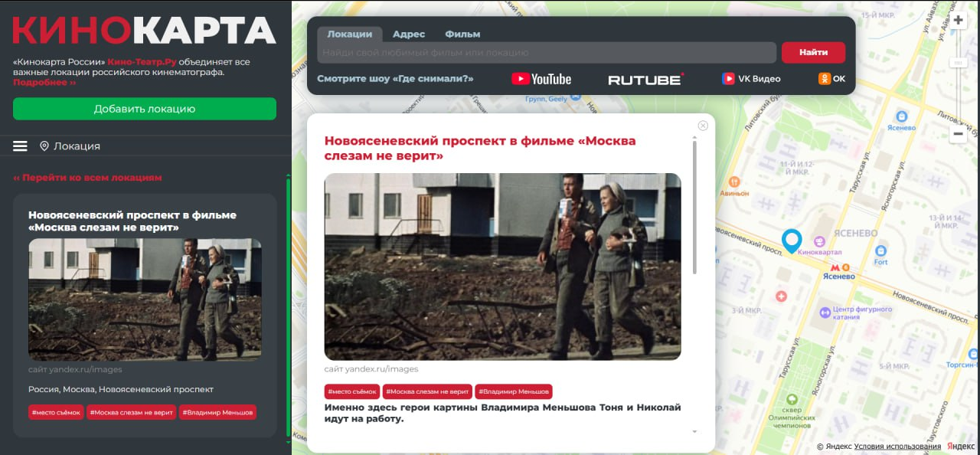
Task: Open the Подробнее link
Action: 44,82
